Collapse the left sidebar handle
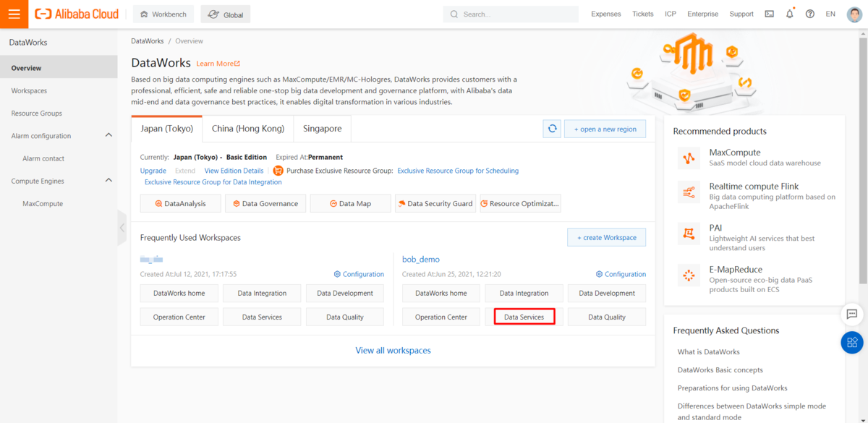The width and height of the screenshot is (868, 423). (x=122, y=228)
